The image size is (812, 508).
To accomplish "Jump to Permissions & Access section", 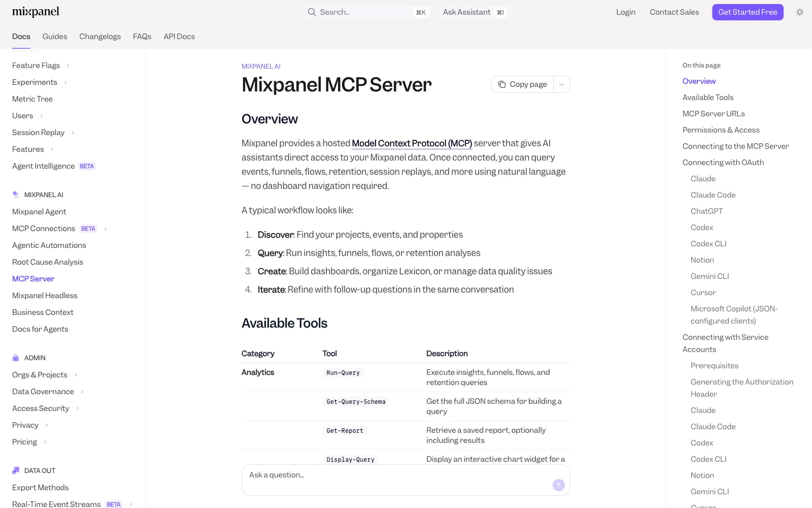I will click(721, 130).
